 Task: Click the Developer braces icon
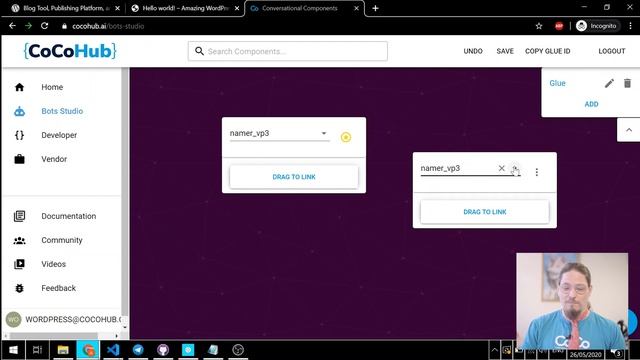coord(19,135)
